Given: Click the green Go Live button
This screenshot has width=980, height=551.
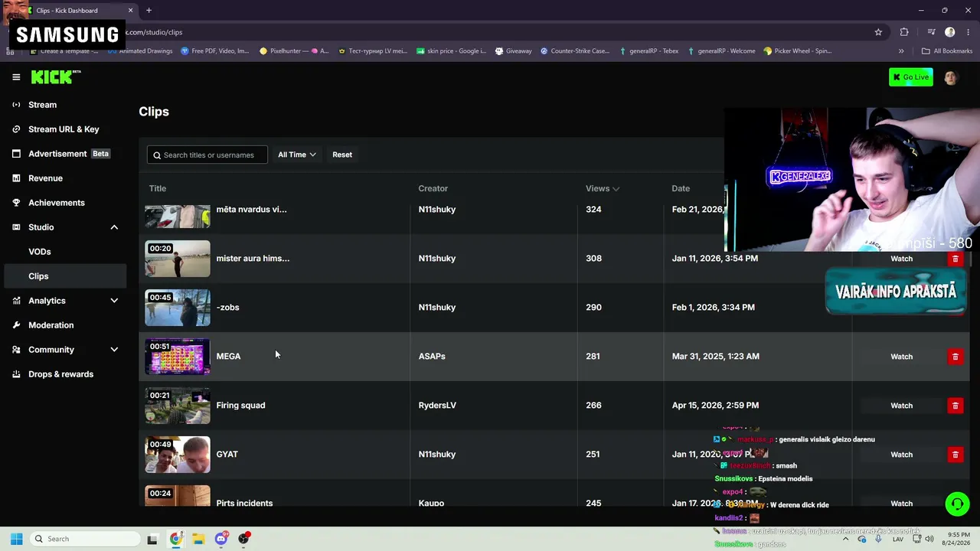Looking at the screenshot, I should click(910, 77).
